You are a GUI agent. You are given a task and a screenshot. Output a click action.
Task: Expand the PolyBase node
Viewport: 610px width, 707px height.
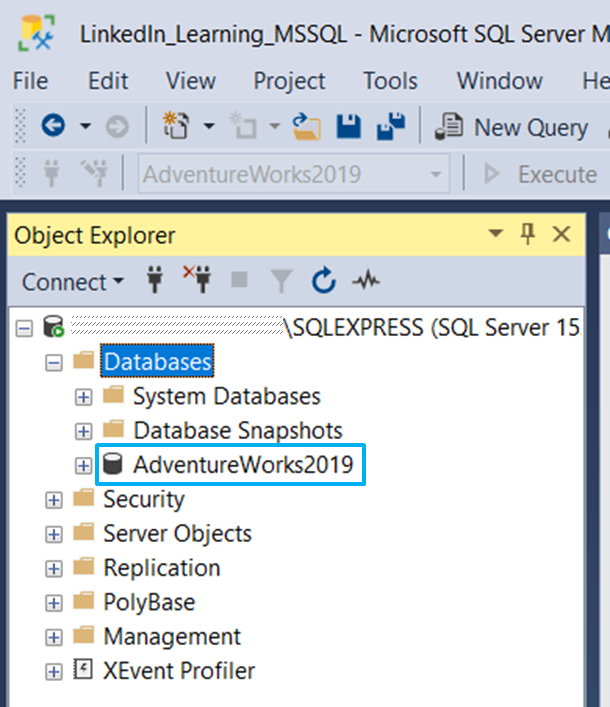(x=54, y=603)
